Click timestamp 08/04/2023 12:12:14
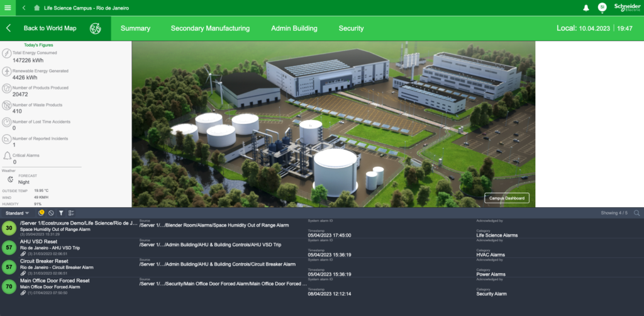644x316 pixels. coord(330,294)
